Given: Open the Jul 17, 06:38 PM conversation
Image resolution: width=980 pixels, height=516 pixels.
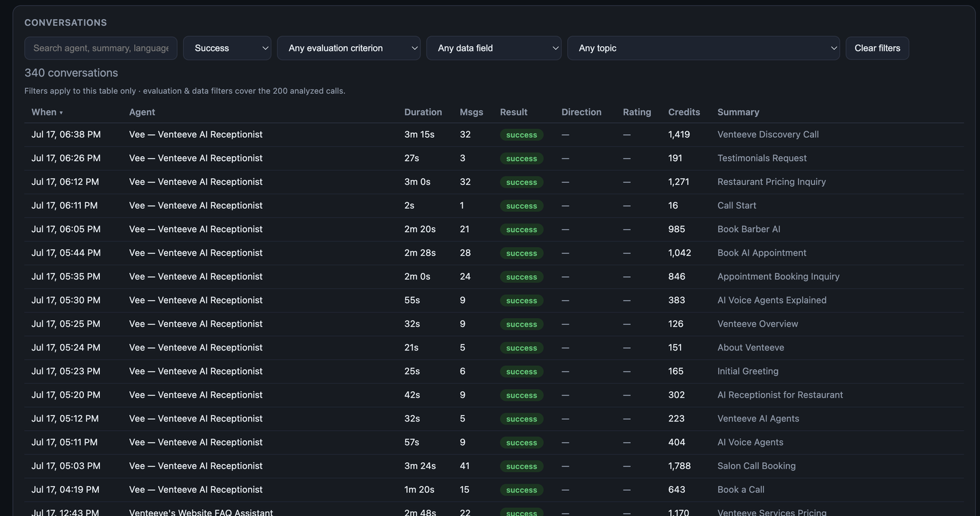Looking at the screenshot, I should 494,135.
